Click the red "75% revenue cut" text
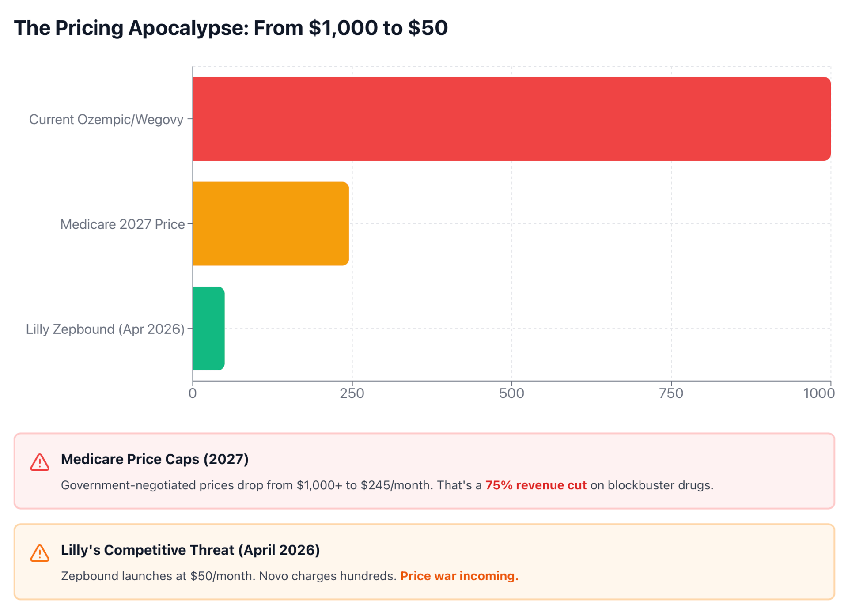This screenshot has height=616, width=848. pyautogui.click(x=536, y=485)
